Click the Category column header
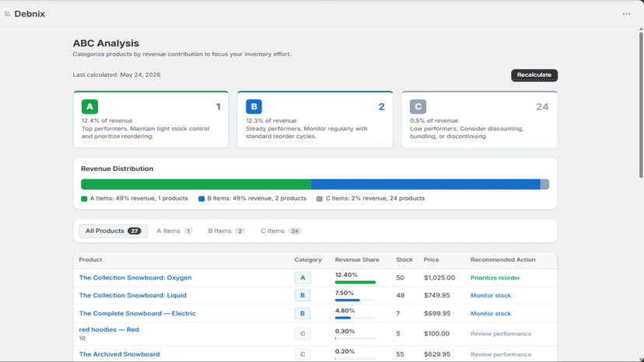644x362 pixels. pyautogui.click(x=308, y=259)
